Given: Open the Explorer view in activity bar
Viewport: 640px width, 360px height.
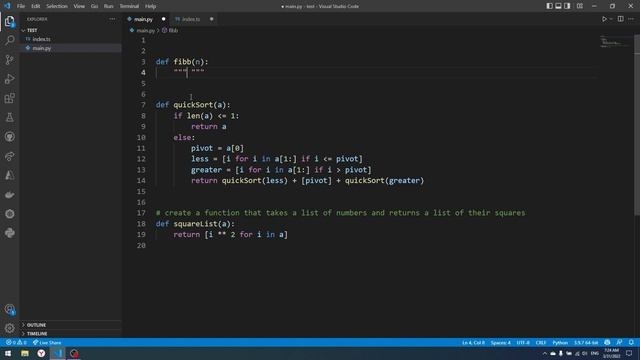Looking at the screenshot, I should tap(9, 21).
